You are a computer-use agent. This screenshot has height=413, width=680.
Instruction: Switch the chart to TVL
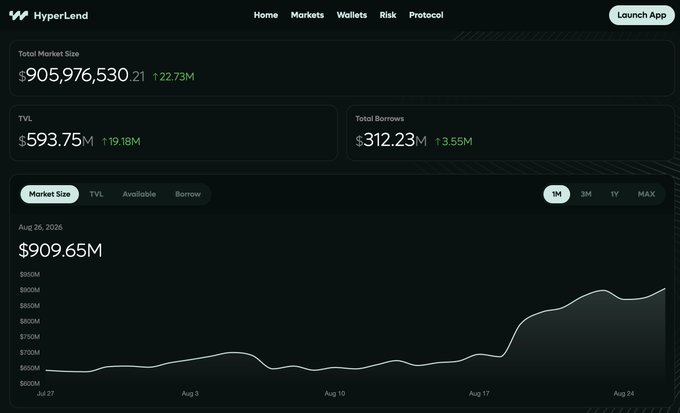(96, 194)
